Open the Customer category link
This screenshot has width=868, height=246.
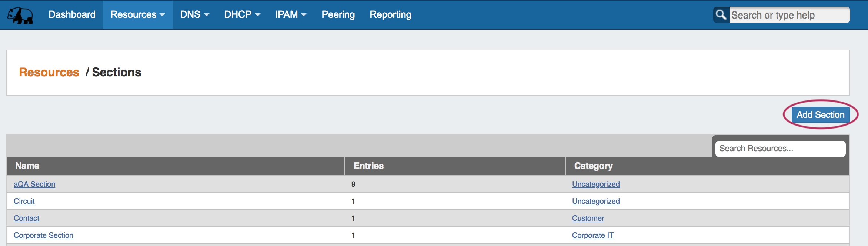coord(588,218)
